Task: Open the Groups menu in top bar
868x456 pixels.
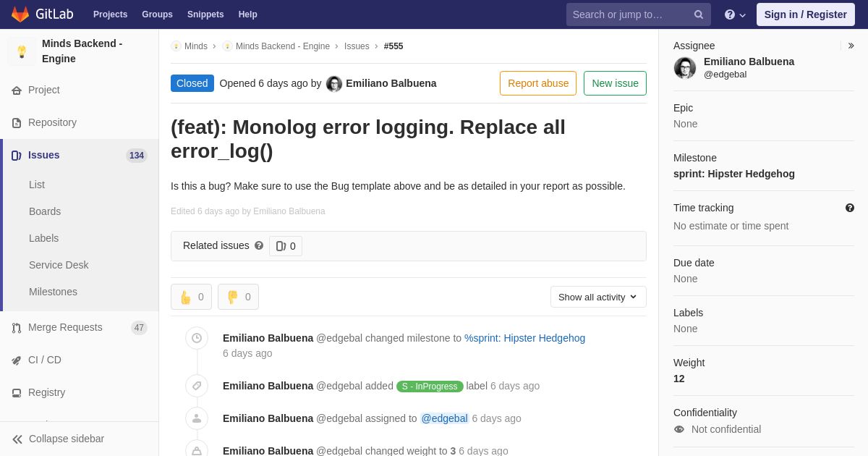Action: [157, 14]
